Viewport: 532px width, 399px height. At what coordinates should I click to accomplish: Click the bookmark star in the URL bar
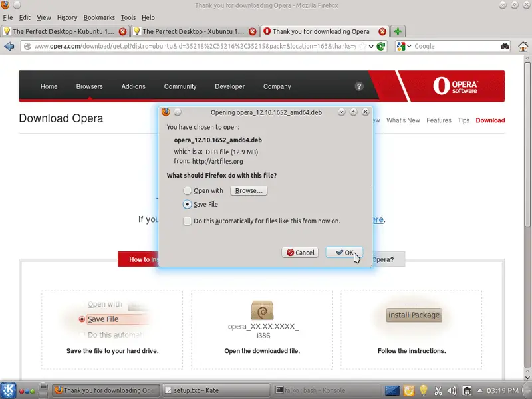coord(362,46)
